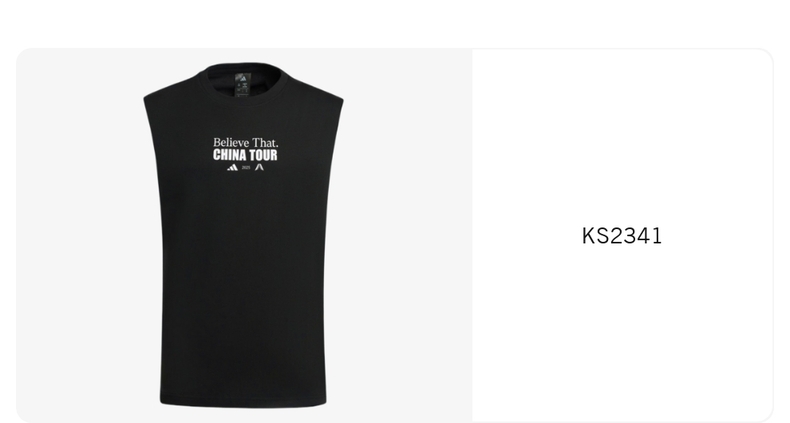The height and width of the screenshot is (423, 790).
Task: Open the black sleeveless tee product image
Action: (244, 235)
